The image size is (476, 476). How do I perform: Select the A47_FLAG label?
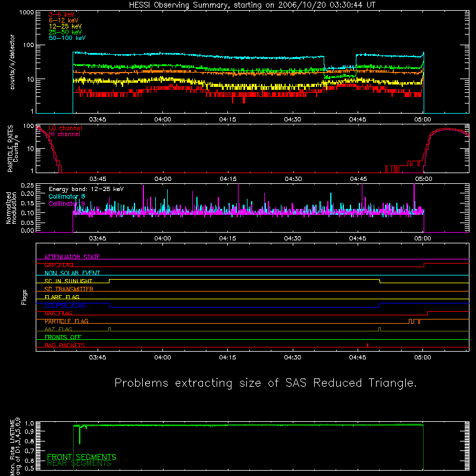tap(58, 330)
